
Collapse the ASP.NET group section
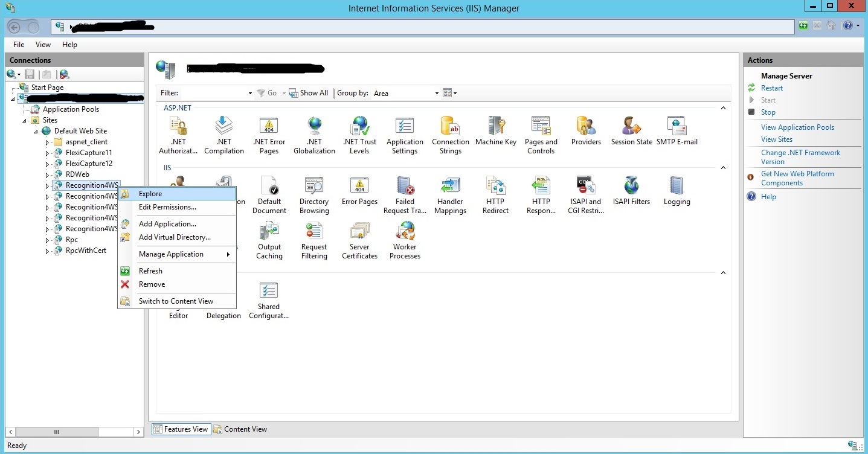pos(723,108)
